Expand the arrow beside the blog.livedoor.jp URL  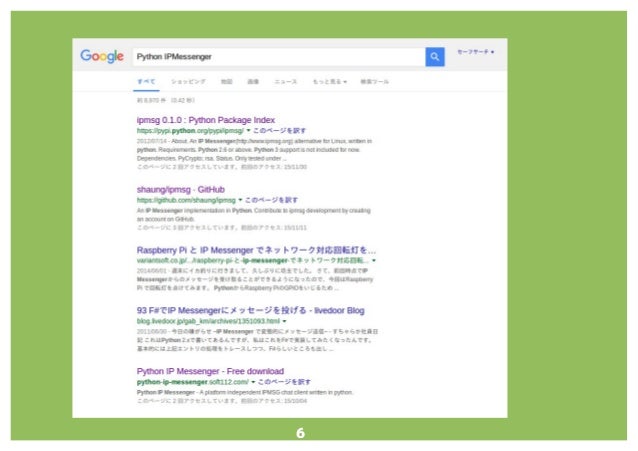point(284,321)
